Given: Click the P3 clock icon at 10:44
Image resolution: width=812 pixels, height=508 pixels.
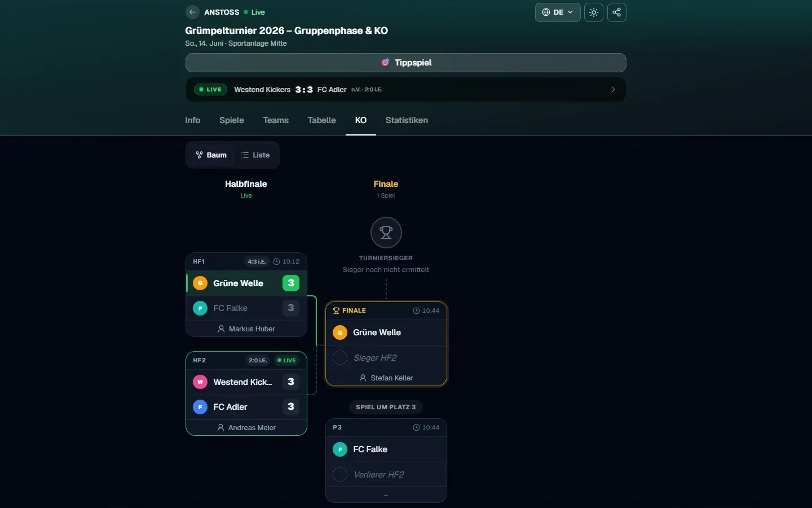Looking at the screenshot, I should coord(416,428).
